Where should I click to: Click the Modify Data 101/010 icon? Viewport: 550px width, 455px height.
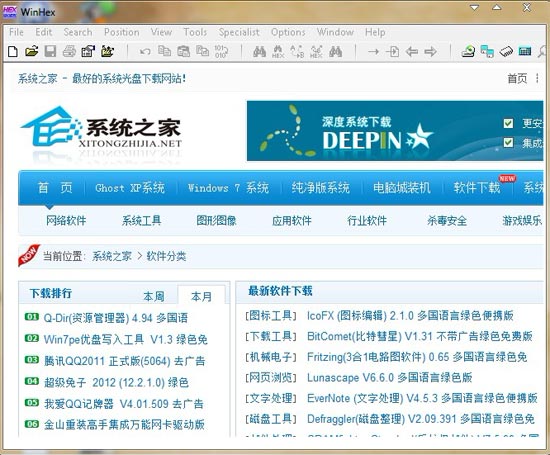click(x=221, y=52)
